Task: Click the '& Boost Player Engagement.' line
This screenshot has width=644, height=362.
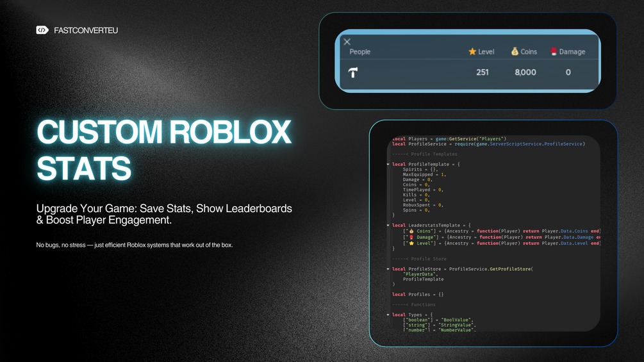Action: click(x=104, y=220)
